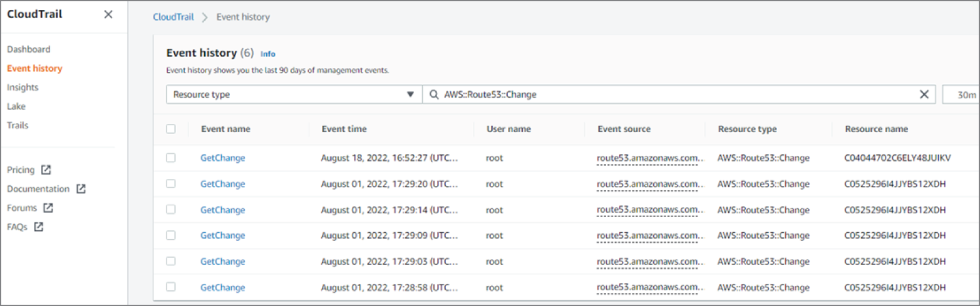This screenshot has height=306, width=980.
Task: Click resource name in 17:29:14 row
Action: click(x=895, y=210)
